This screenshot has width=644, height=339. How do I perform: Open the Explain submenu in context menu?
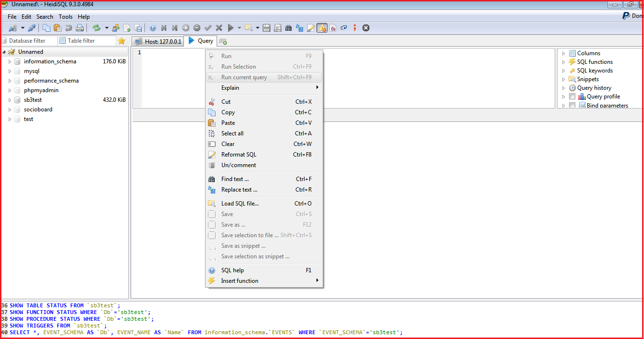(x=264, y=88)
